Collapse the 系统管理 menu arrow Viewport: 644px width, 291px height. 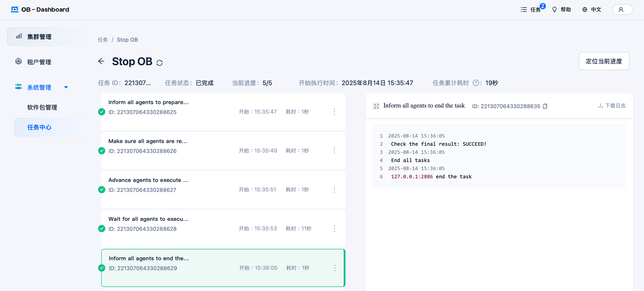[x=66, y=87]
